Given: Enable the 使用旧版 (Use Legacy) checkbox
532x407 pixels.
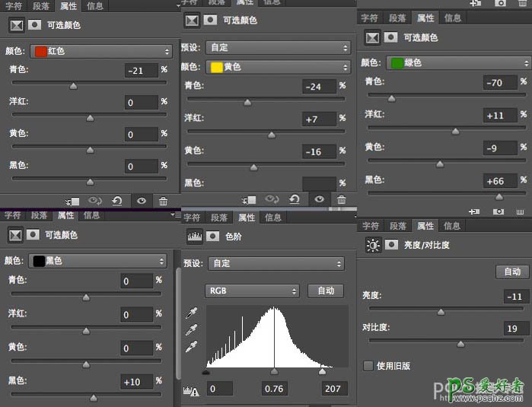Looking at the screenshot, I should tap(368, 366).
